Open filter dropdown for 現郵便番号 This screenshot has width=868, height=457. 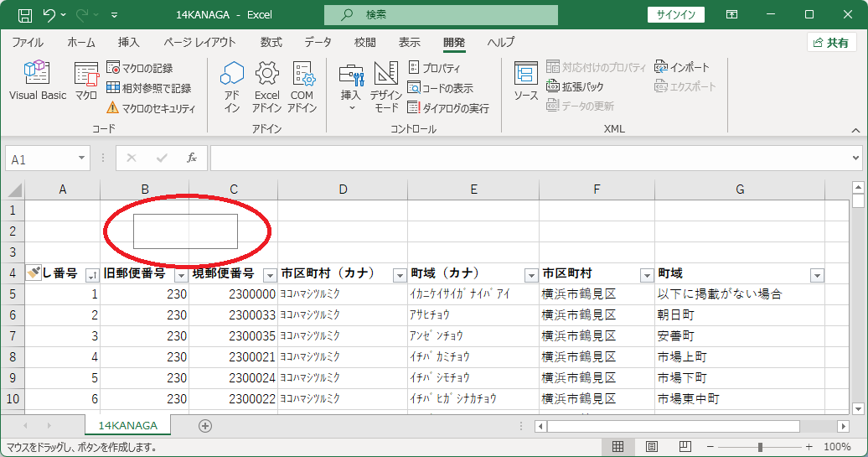270,275
